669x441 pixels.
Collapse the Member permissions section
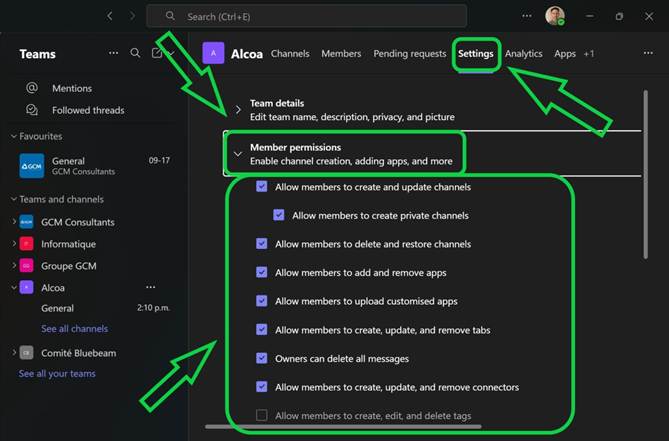point(238,154)
